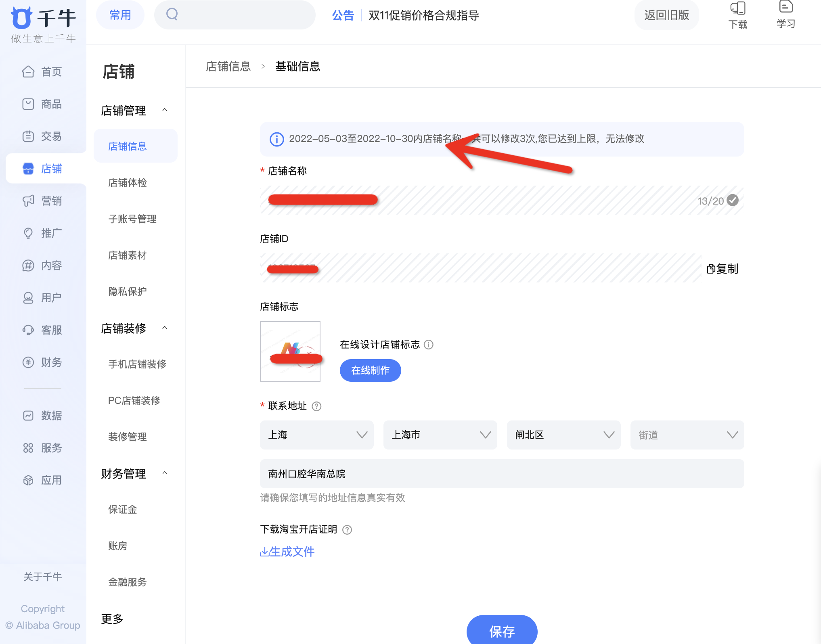
Task: Open the 营销 marketing megaphone icon
Action: (x=28, y=201)
